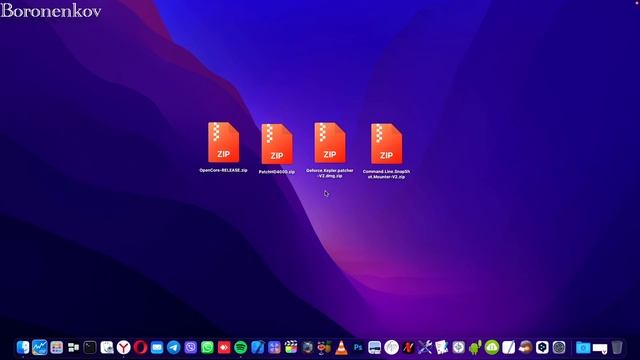Select the Patcher zip archive icon

coord(277,144)
